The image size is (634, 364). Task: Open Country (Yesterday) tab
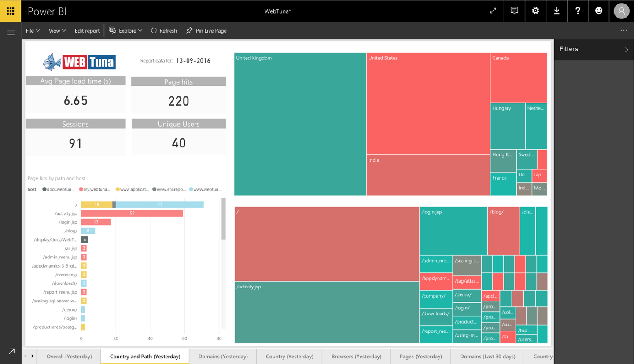point(289,356)
